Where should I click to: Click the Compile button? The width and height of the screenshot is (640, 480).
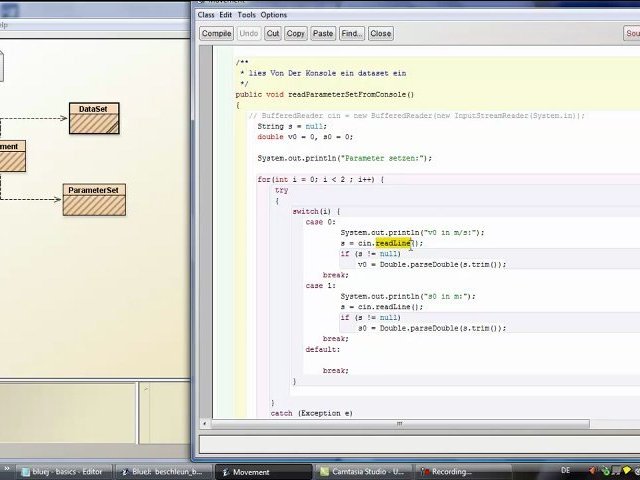point(216,33)
